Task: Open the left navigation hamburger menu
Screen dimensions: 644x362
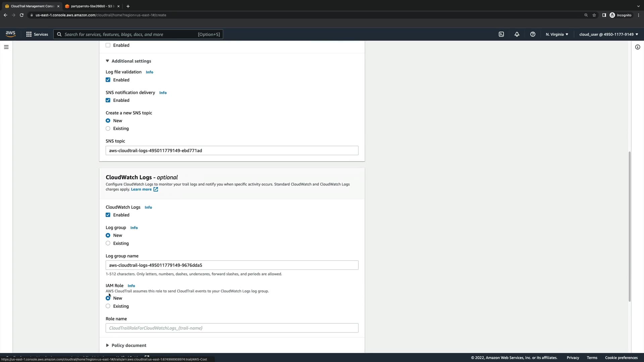Action: coord(6,47)
